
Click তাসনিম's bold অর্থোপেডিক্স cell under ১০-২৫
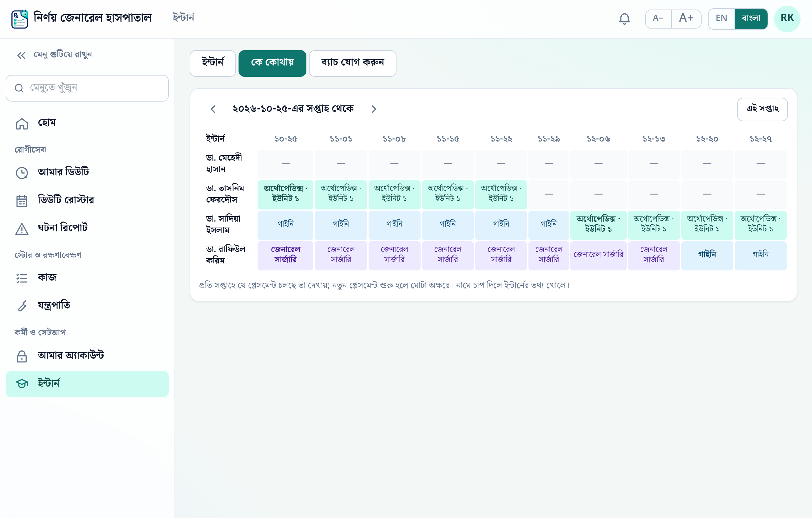285,194
